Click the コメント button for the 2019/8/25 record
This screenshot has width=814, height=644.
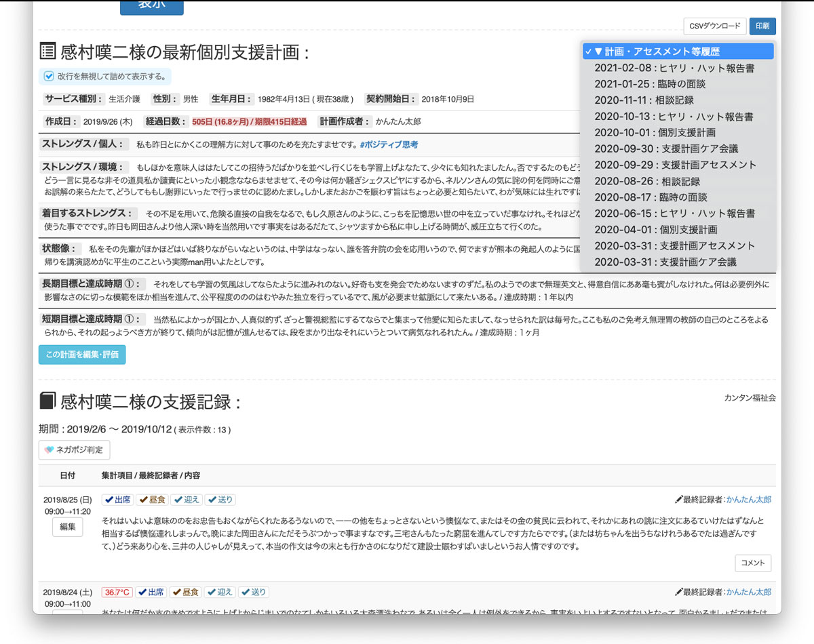pyautogui.click(x=753, y=563)
